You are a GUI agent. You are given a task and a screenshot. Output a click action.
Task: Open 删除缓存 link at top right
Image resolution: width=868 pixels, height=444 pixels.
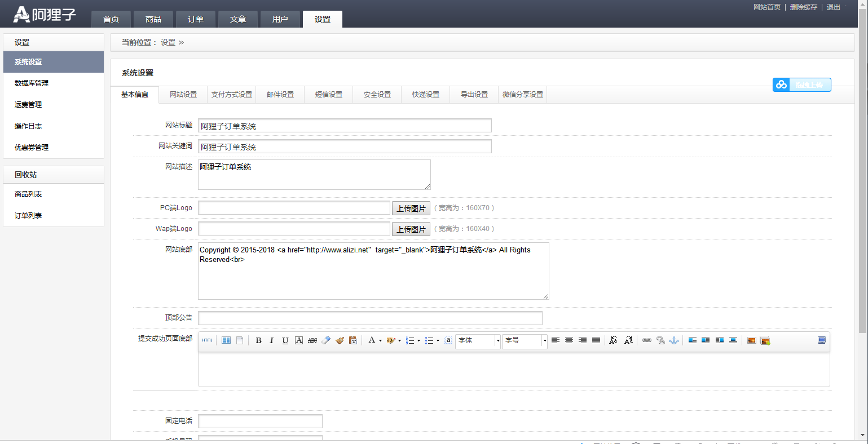click(803, 7)
